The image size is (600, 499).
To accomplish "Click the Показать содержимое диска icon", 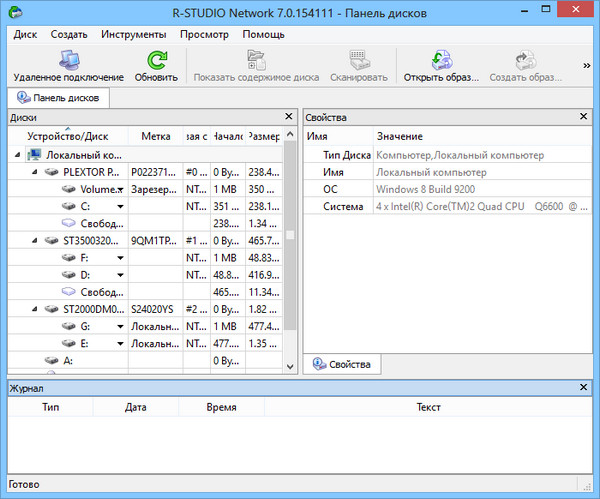I will pos(256,60).
